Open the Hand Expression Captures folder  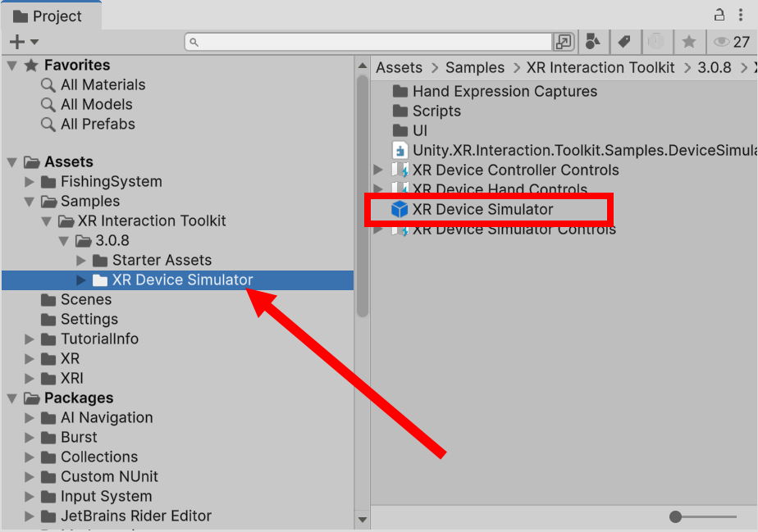495,91
